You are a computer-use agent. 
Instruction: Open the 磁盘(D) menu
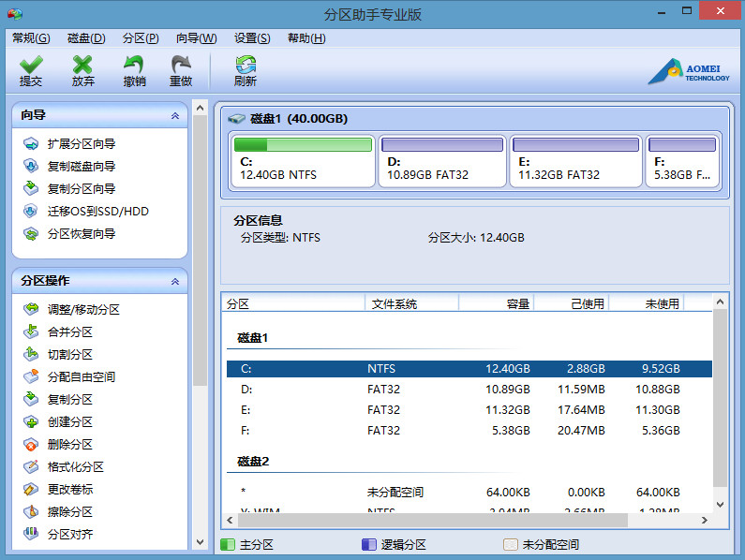(x=86, y=38)
